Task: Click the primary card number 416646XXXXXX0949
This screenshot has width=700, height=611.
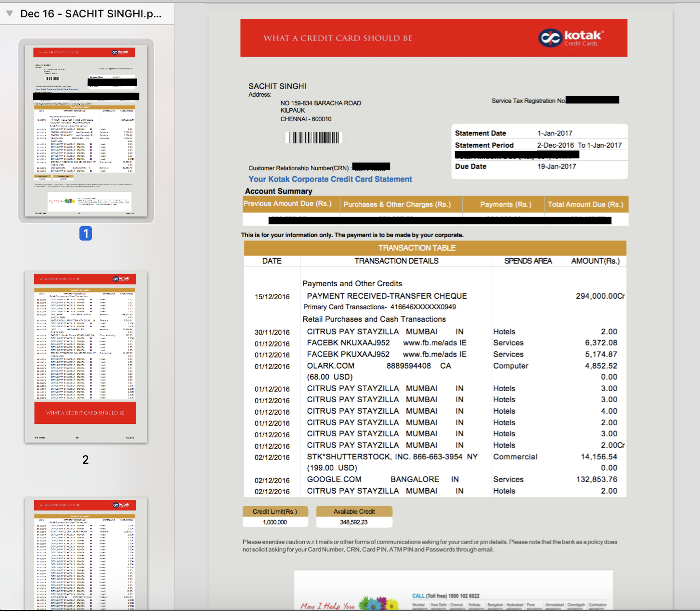Action: point(423,307)
